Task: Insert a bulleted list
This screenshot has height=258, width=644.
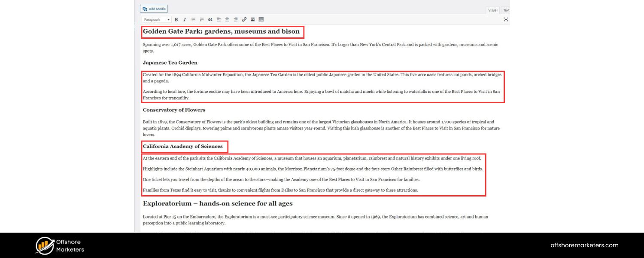Action: (x=193, y=19)
